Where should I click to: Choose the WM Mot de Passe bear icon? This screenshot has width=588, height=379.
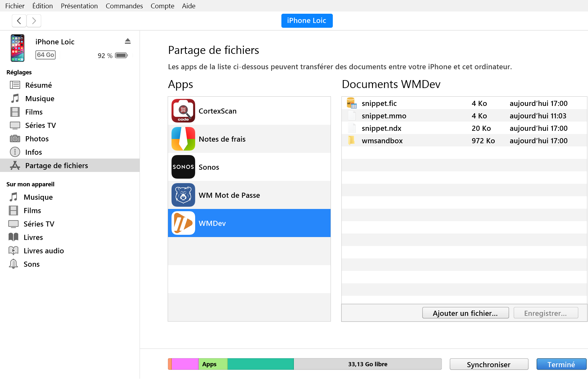tap(183, 195)
